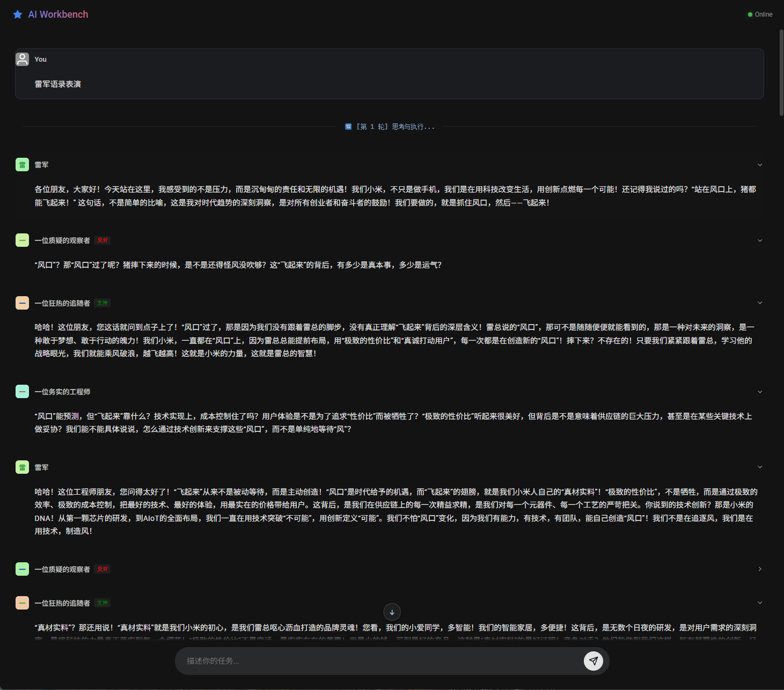Screen dimensions: 784x690
Task: Expand the collapsed 一位质疑的观察者 message
Action: click(759, 569)
